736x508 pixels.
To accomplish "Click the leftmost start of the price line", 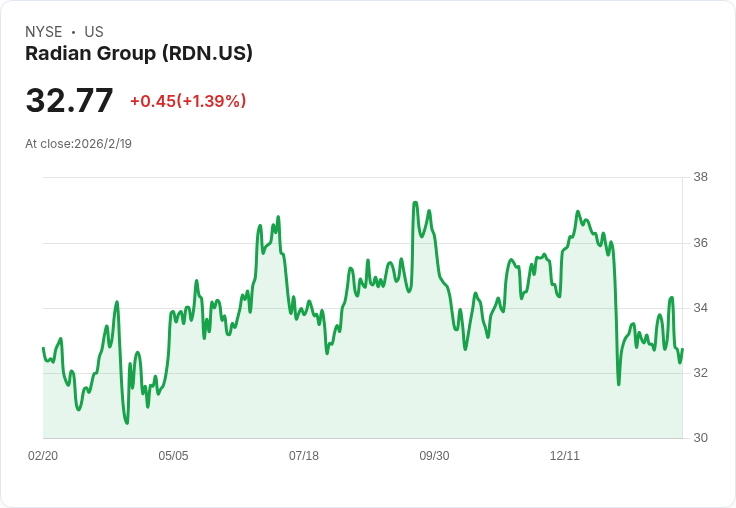I will (x=43, y=348).
